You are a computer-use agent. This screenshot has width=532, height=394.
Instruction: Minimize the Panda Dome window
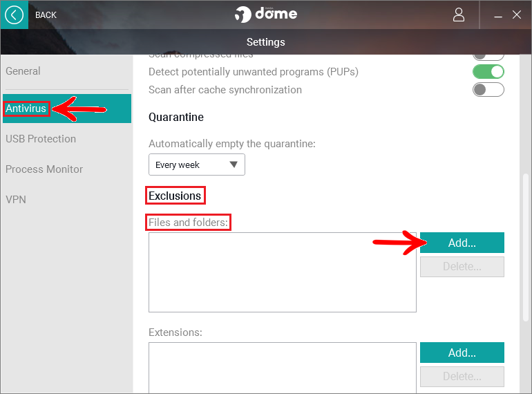click(498, 16)
